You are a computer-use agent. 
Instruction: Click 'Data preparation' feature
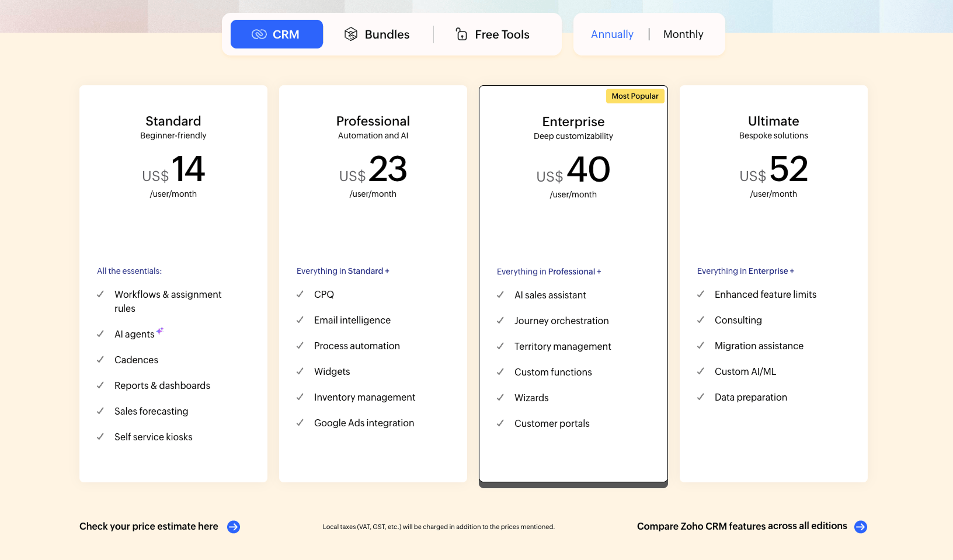click(x=751, y=397)
